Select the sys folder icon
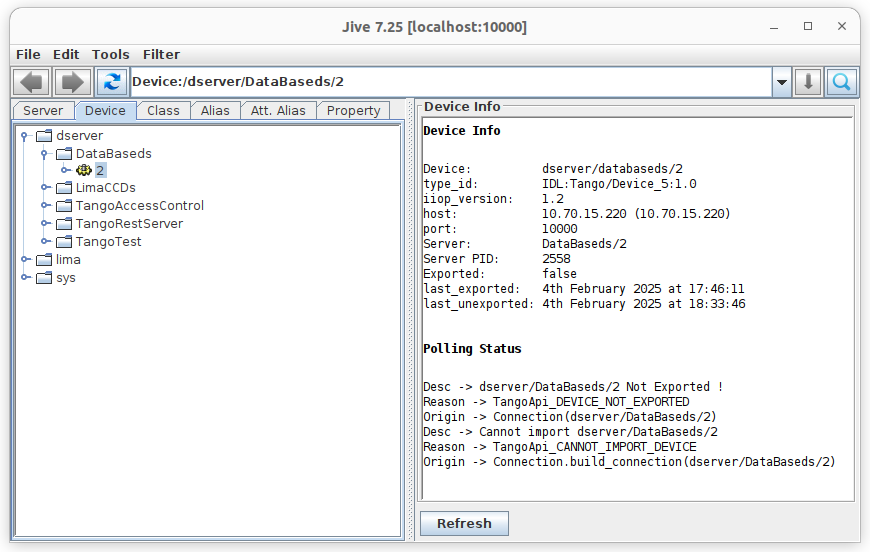 (x=44, y=277)
